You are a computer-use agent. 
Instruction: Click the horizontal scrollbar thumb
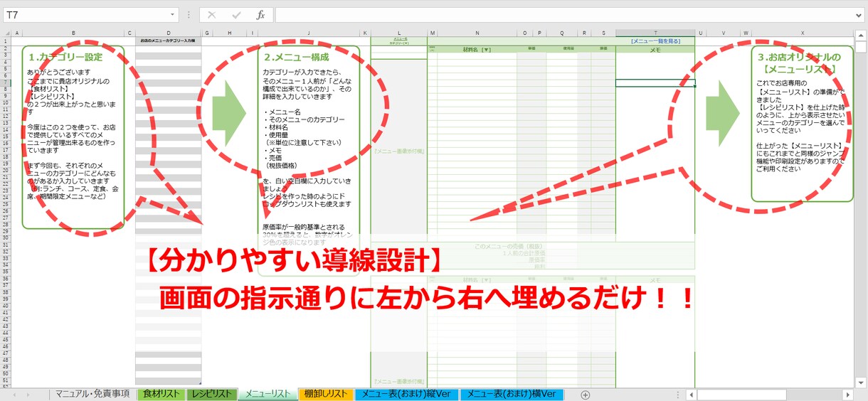click(741, 395)
